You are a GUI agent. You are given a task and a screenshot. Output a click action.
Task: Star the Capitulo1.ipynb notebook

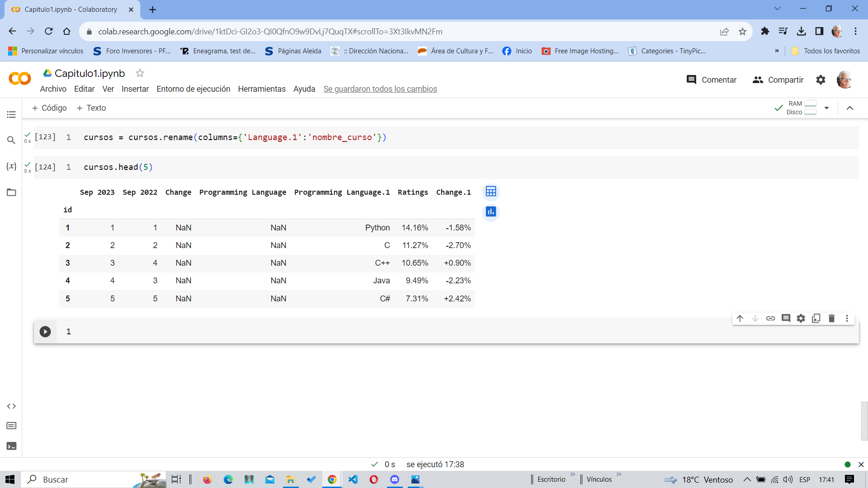pyautogui.click(x=140, y=73)
